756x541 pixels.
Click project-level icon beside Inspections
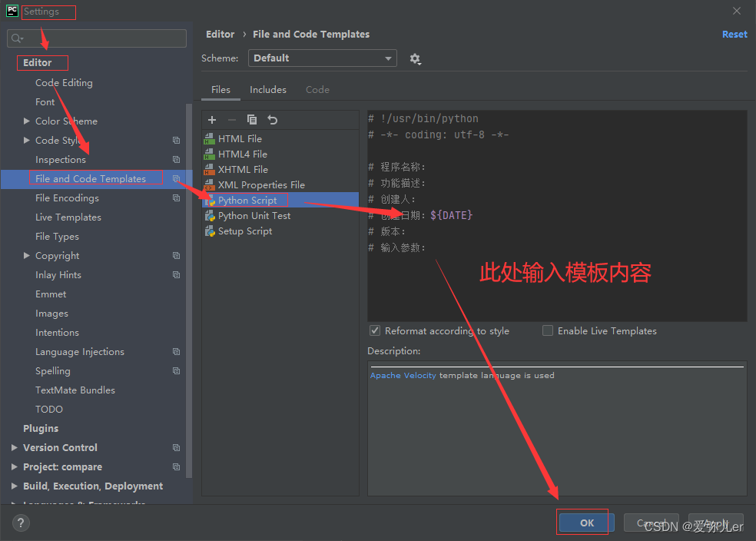[177, 160]
